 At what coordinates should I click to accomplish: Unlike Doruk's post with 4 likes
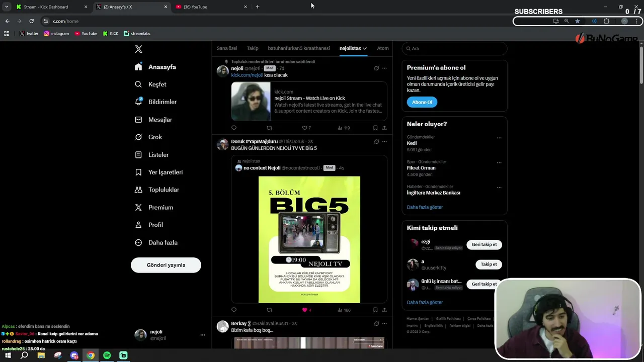point(306,310)
